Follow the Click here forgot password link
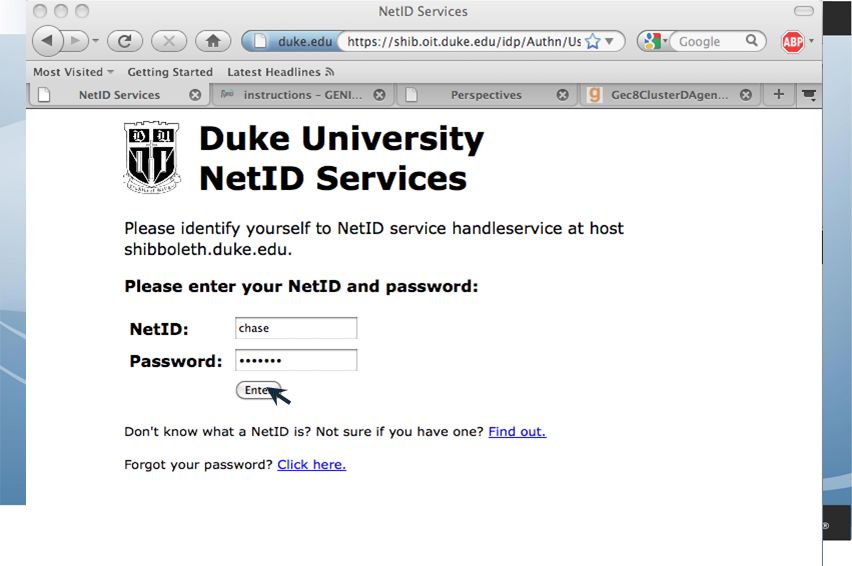 [x=311, y=465]
